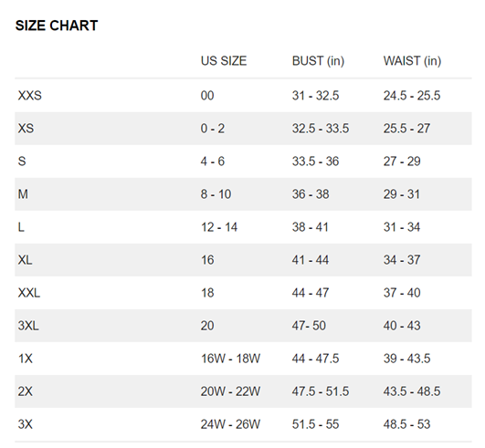Pick the L size row label
Screen dimensions: 485x448
point(21,227)
